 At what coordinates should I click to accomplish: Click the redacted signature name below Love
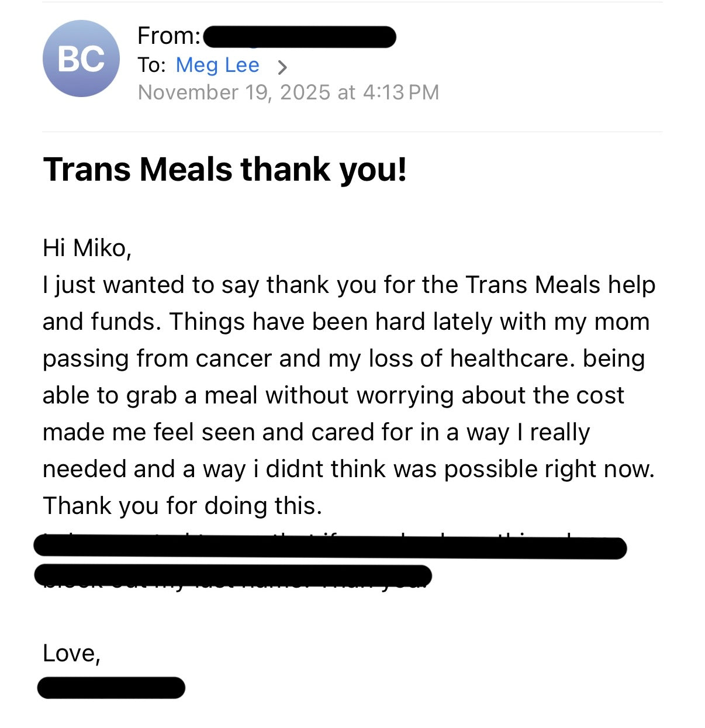click(111, 688)
